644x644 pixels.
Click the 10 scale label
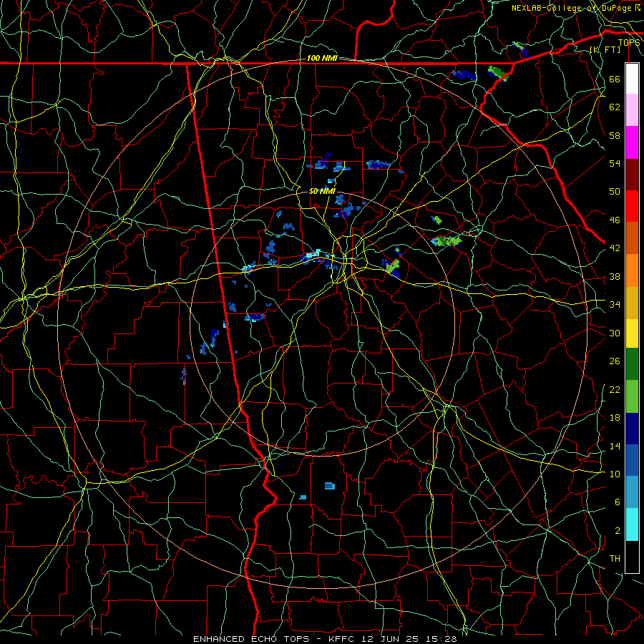click(x=615, y=474)
